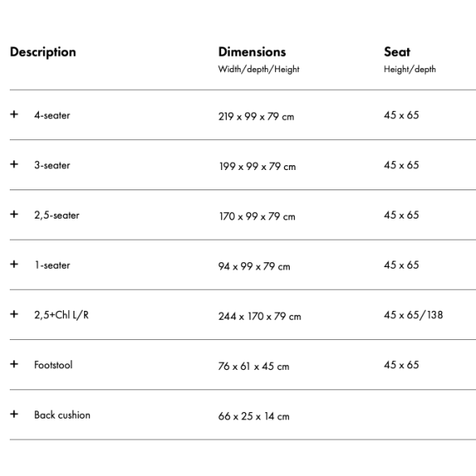476x476 pixels.
Task: Select the Back cushion label
Action: click(62, 415)
